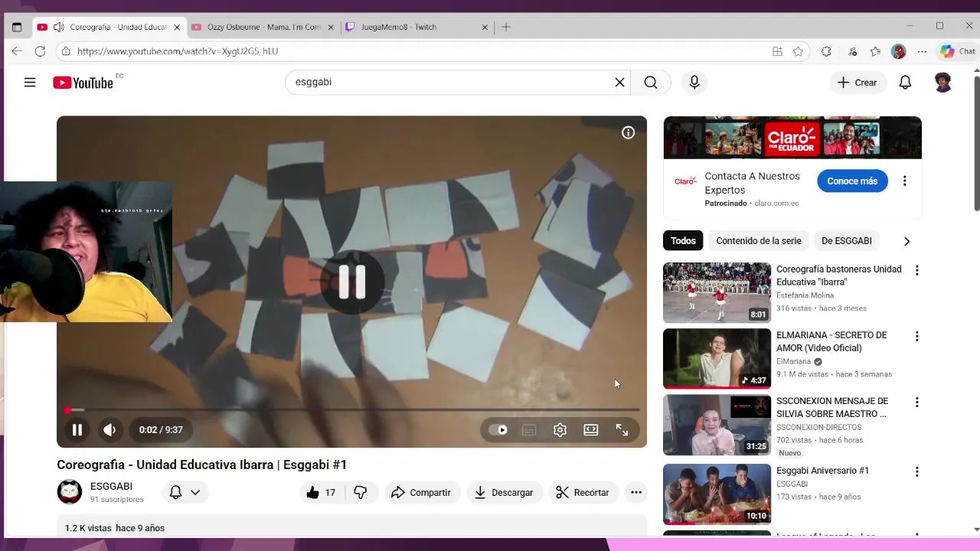
Task: Clear the search box with the X icon
Action: pos(619,83)
